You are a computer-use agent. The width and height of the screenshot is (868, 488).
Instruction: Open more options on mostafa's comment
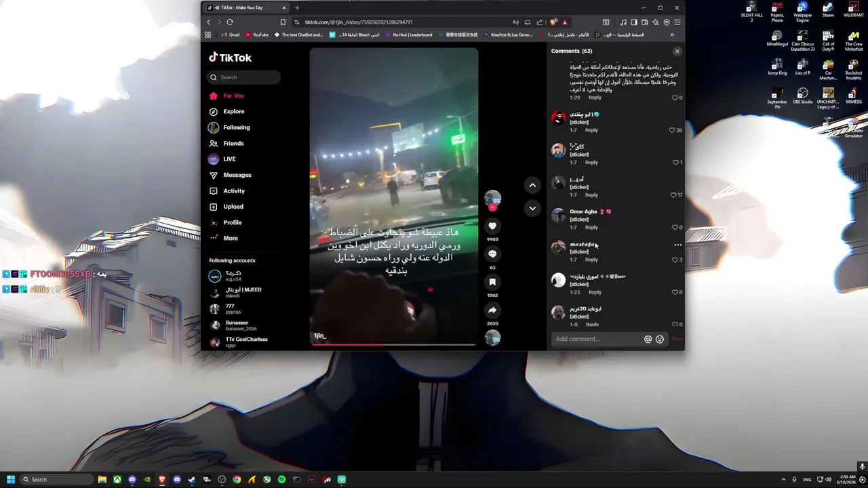pos(677,245)
